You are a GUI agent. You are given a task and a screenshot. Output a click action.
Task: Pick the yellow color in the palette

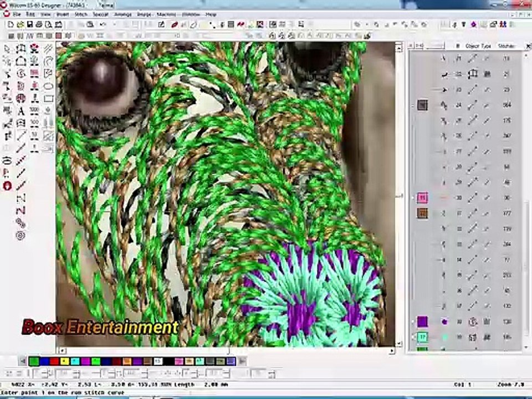coord(64,361)
